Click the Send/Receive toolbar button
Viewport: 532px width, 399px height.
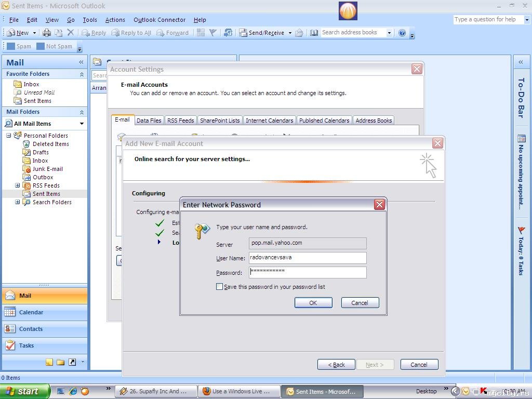click(x=262, y=33)
